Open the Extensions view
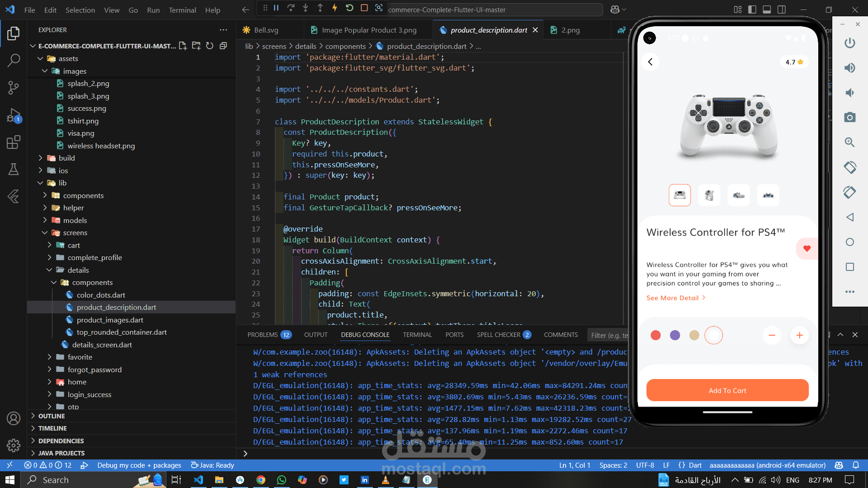Viewport: 868px width, 488px height. pos(14,142)
